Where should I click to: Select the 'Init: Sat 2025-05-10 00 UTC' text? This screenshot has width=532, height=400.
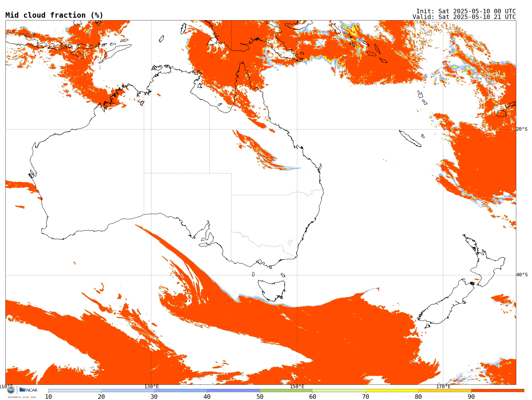pos(466,11)
